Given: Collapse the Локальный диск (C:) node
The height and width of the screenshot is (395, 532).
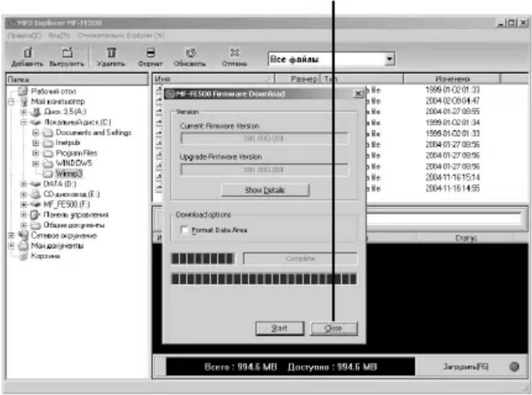Looking at the screenshot, I should 24,122.
